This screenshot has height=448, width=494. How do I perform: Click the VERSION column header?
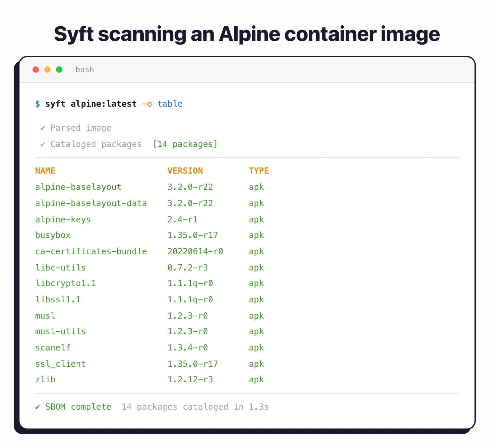pyautogui.click(x=185, y=170)
